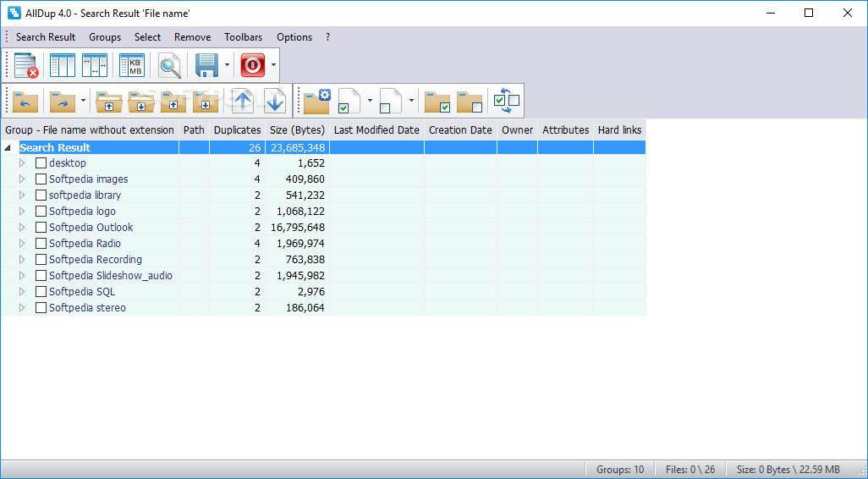Click the invert selection icon

tap(507, 101)
